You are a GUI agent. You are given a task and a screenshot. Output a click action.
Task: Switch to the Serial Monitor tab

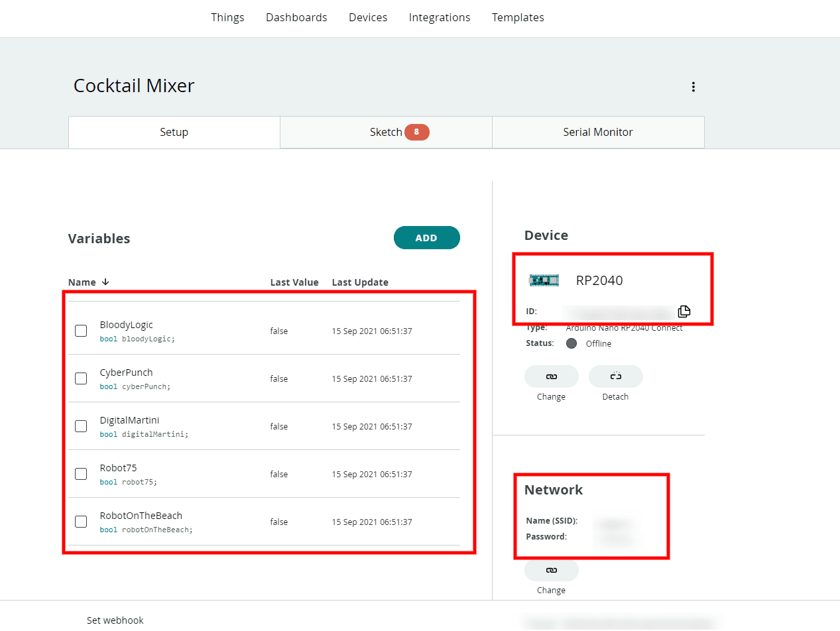(597, 132)
